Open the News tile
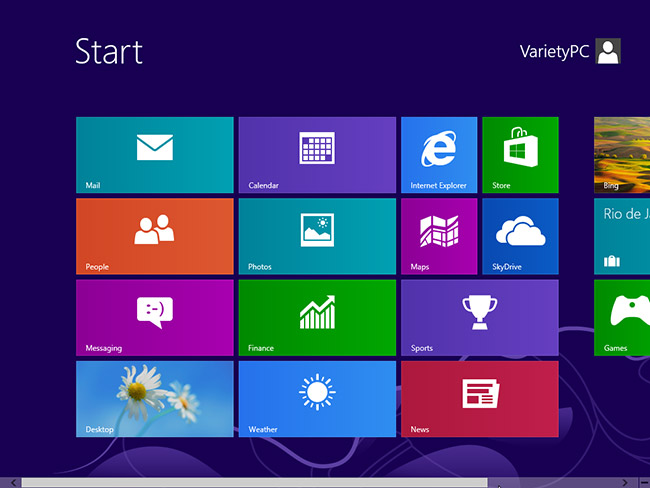Image resolution: width=650 pixels, height=488 pixels. [480, 399]
